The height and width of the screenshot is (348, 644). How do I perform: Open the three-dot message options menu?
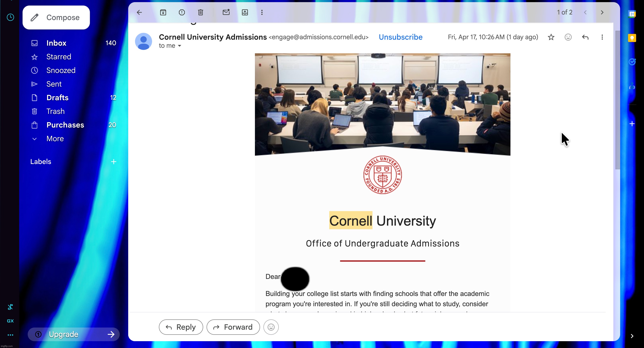(x=602, y=37)
